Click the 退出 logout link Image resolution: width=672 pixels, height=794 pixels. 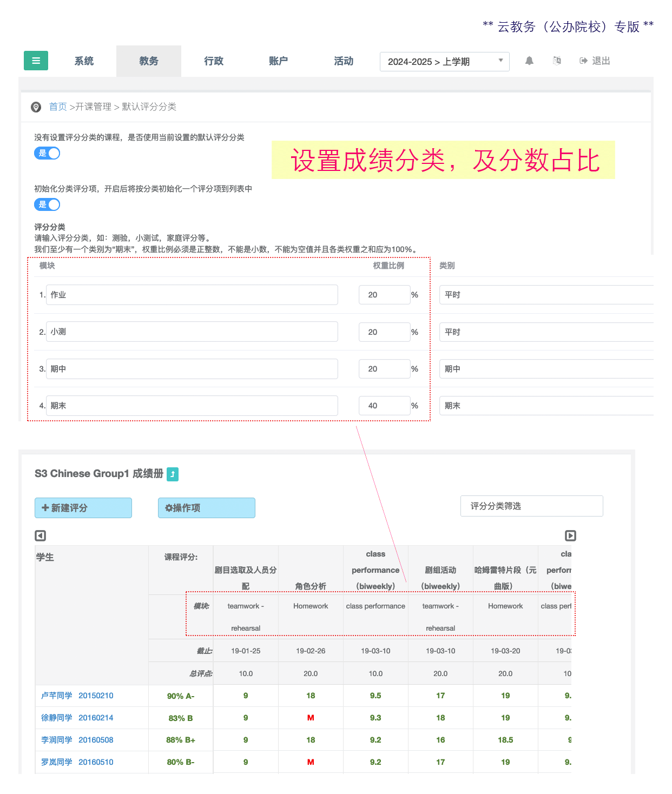tap(601, 61)
